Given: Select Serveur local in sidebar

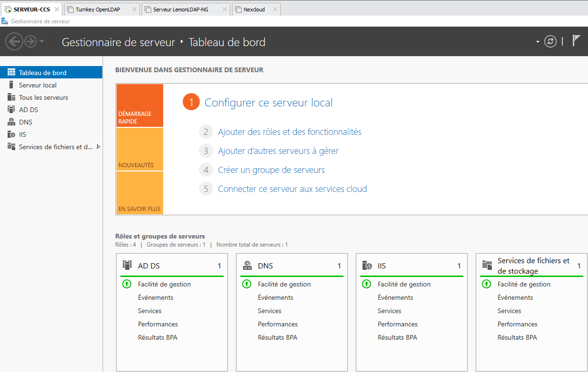Looking at the screenshot, I should 38,85.
